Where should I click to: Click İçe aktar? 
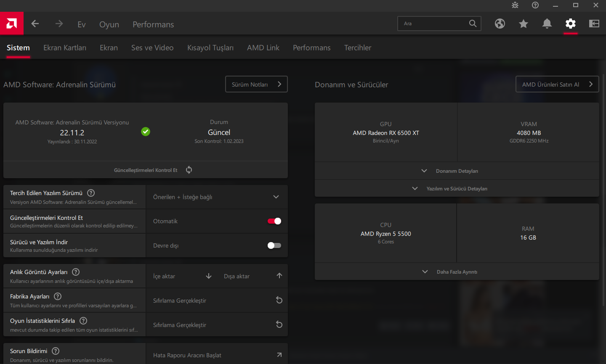(x=164, y=276)
